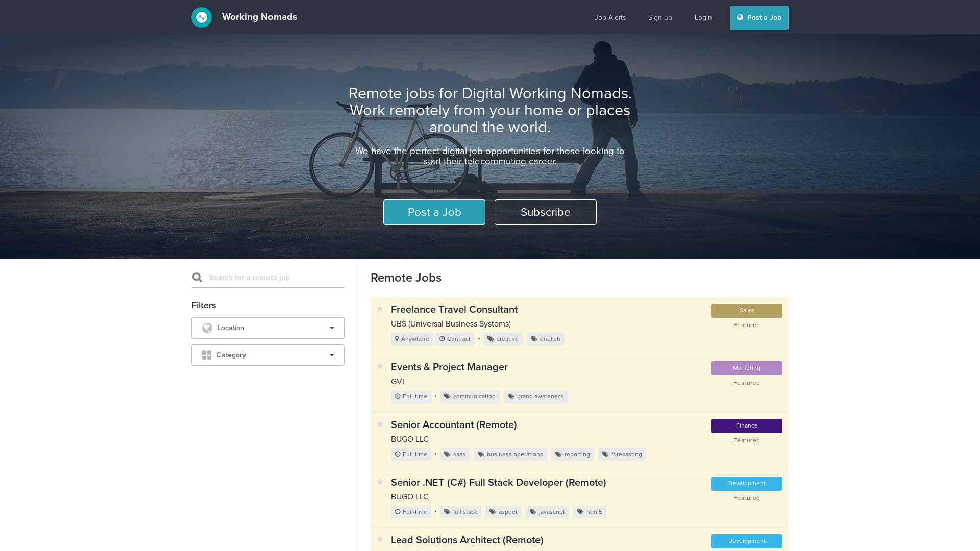This screenshot has height=551, width=980.
Task: Click the Post a Job button in hero section
Action: pyautogui.click(x=434, y=212)
